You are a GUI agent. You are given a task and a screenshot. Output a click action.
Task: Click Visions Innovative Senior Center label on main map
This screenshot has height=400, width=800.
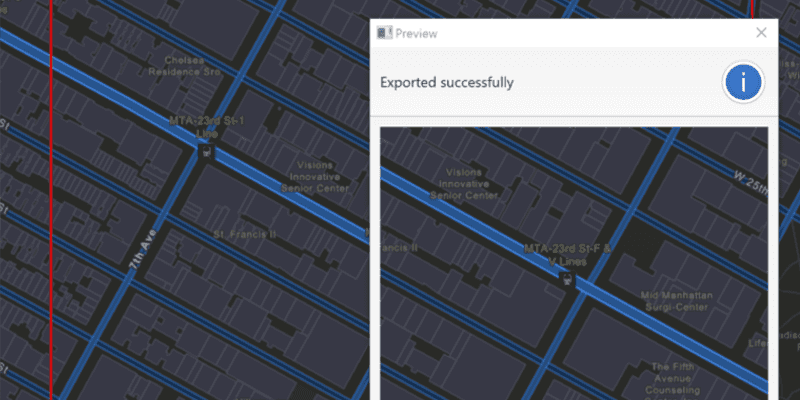(315, 177)
